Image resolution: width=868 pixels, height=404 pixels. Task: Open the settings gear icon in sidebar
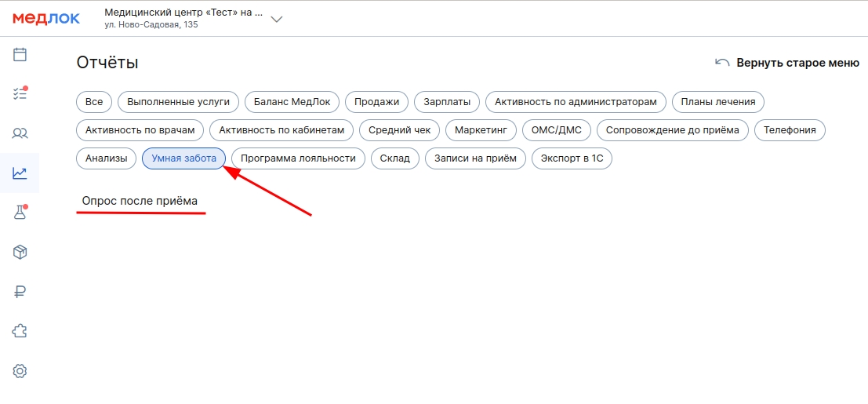point(20,371)
